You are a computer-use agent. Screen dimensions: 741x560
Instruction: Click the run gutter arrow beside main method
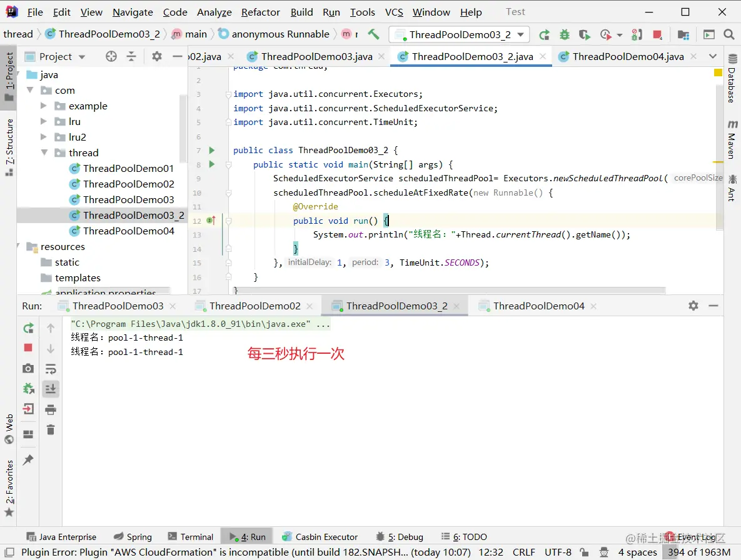[x=212, y=164]
